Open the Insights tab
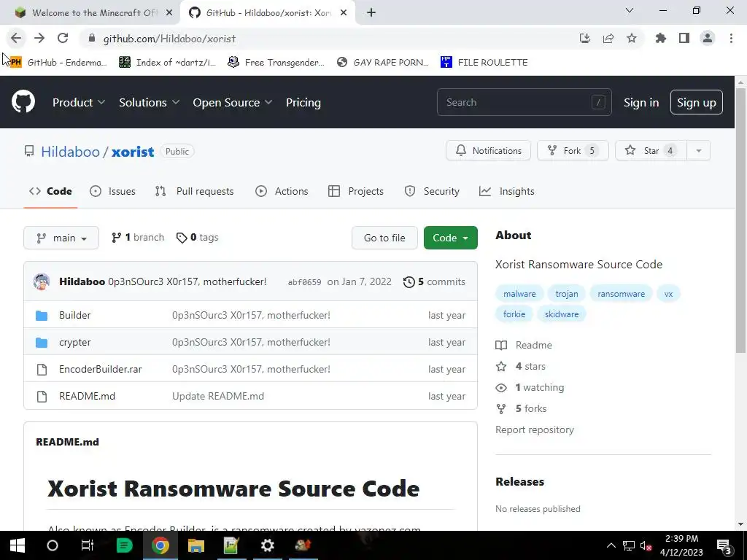This screenshot has height=560, width=747. click(507, 191)
